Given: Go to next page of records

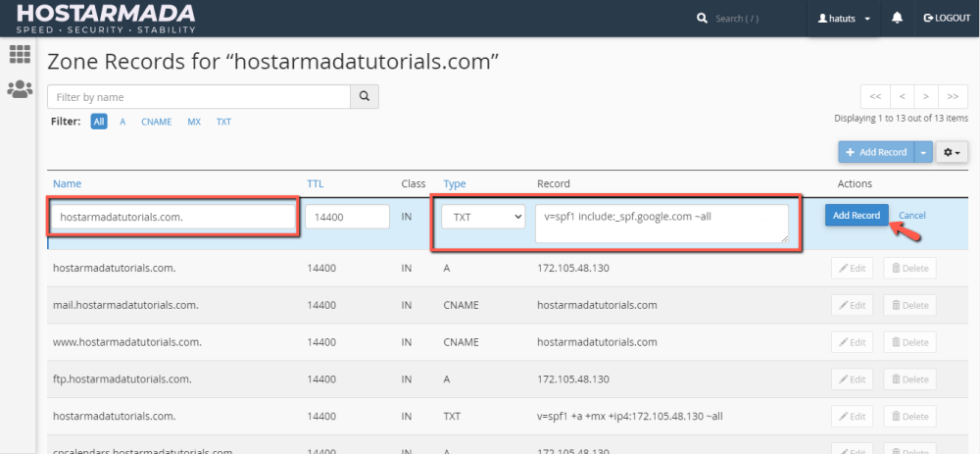Looking at the screenshot, I should pos(926,97).
